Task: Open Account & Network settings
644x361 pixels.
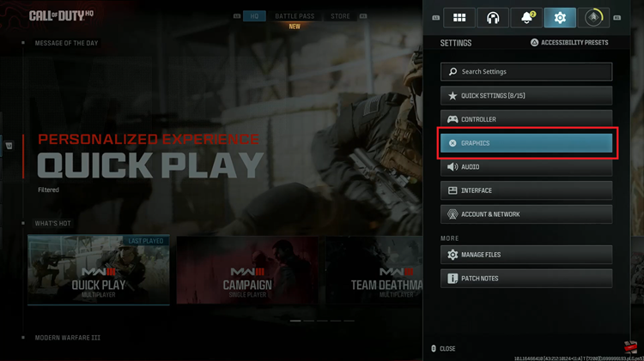Action: (x=526, y=214)
